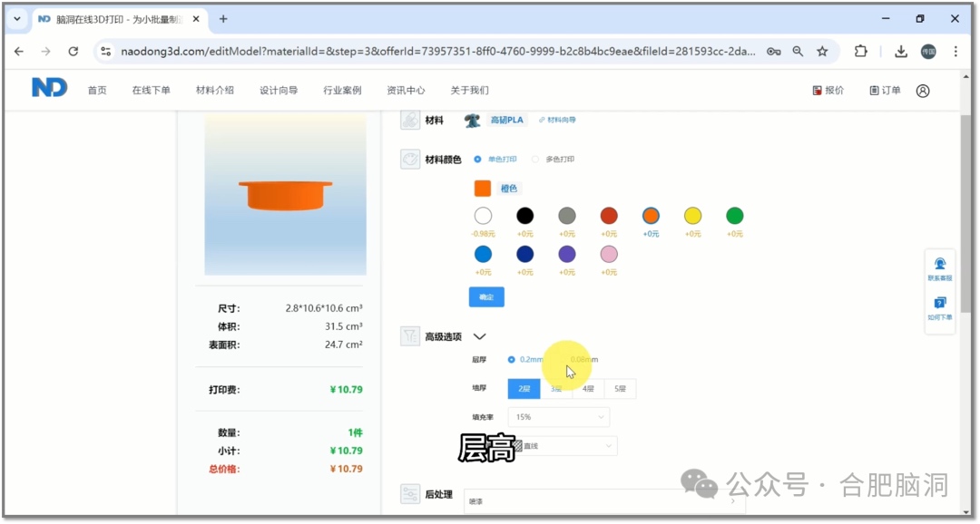Pick the green color swatch
Viewport: 980px width, 524px height.
[x=734, y=216]
